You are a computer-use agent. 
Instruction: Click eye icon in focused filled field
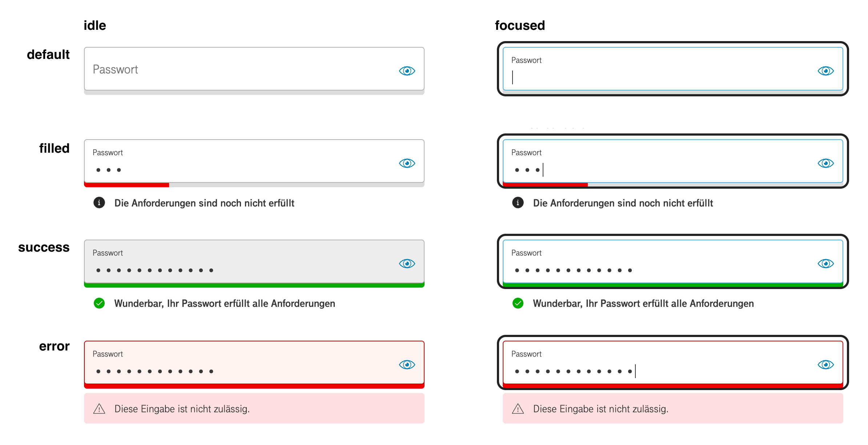pyautogui.click(x=825, y=163)
